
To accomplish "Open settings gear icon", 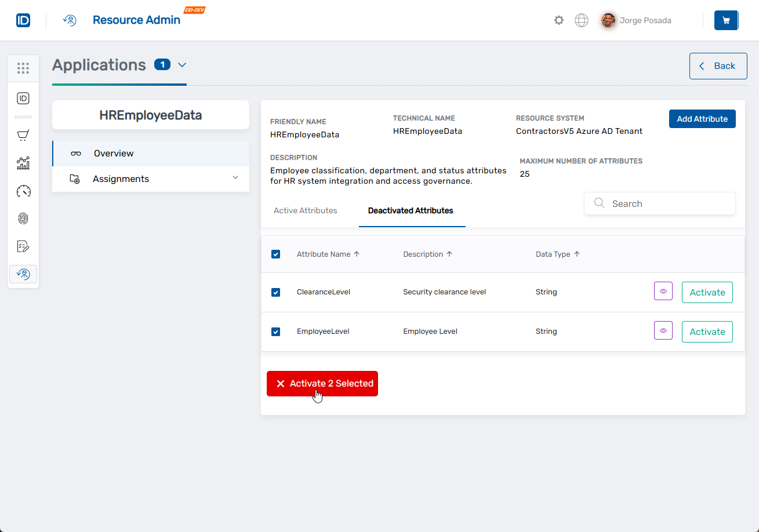I will [x=558, y=20].
